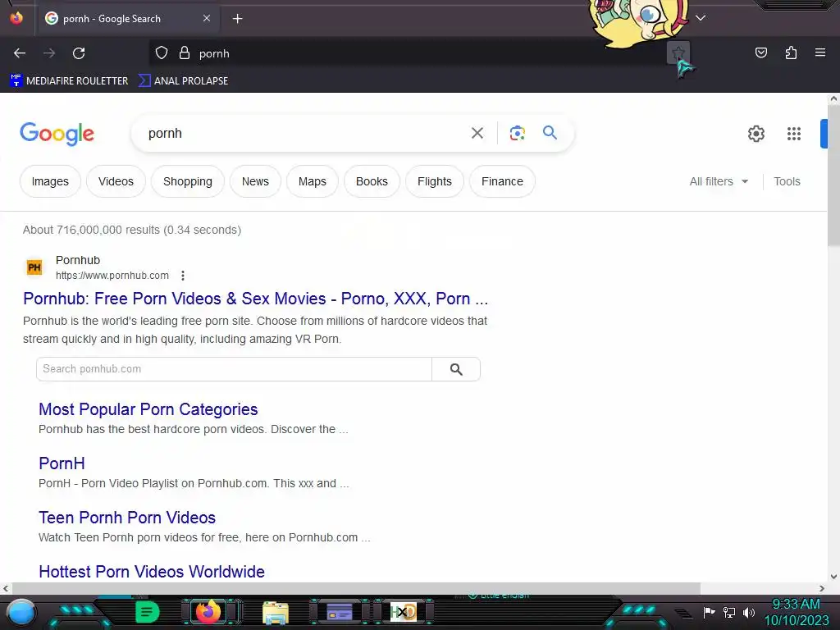840x630 pixels.
Task: View site security via the padlock icon
Action: (x=185, y=53)
